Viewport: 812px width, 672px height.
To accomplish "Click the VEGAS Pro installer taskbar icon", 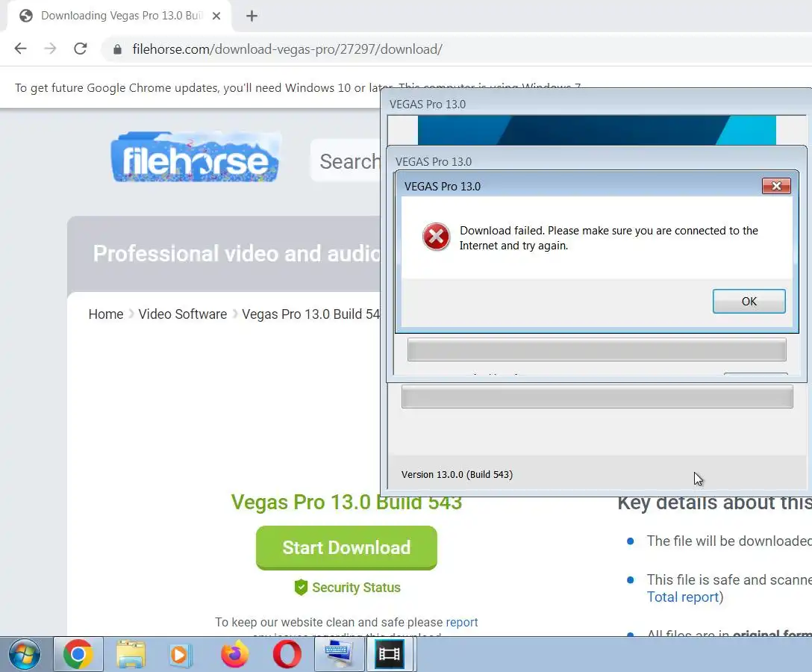I will pos(390,654).
